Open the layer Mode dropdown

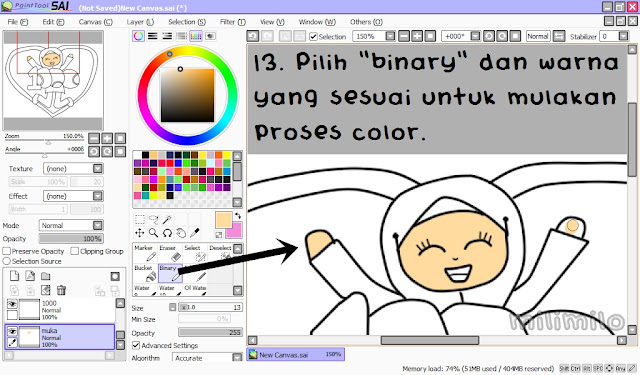[x=98, y=225]
